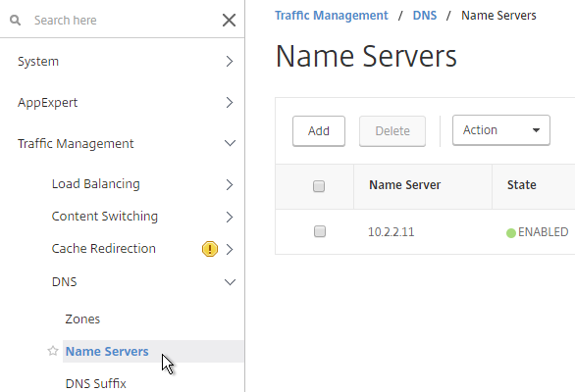Click the search magnifier icon
This screenshot has width=575, height=392.
pyautogui.click(x=15, y=20)
